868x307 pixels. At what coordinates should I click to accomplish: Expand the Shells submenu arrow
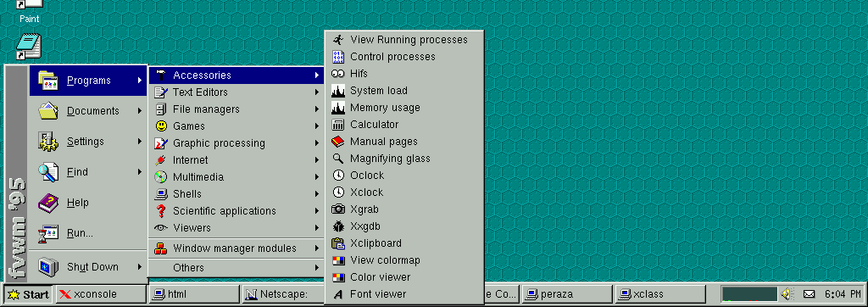coord(317,194)
